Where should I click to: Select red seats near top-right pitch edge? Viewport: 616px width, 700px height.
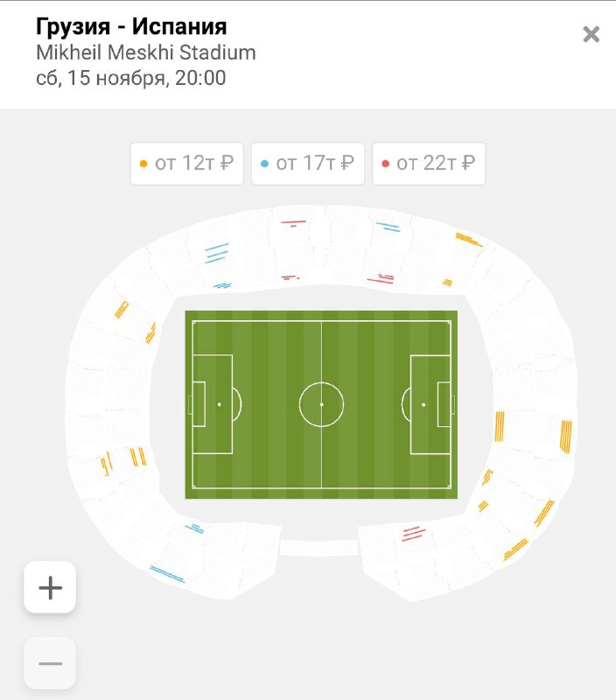tap(381, 279)
